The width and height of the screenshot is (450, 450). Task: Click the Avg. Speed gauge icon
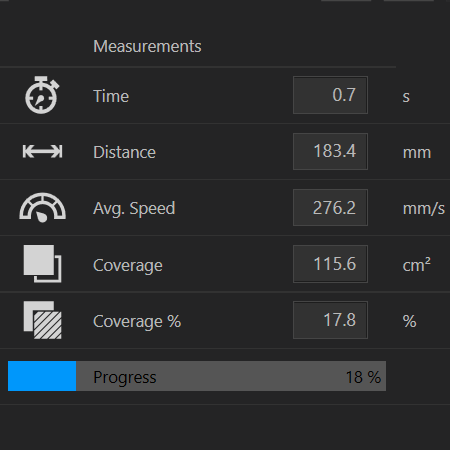click(42, 207)
